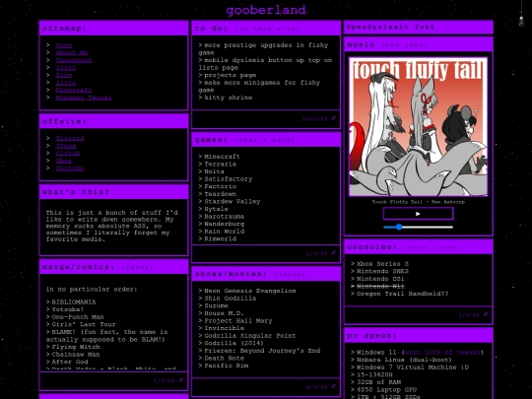Viewport: 532px width, 399px height.
Task: Toggle the OpenDyslexic font button
Action: click(419, 28)
